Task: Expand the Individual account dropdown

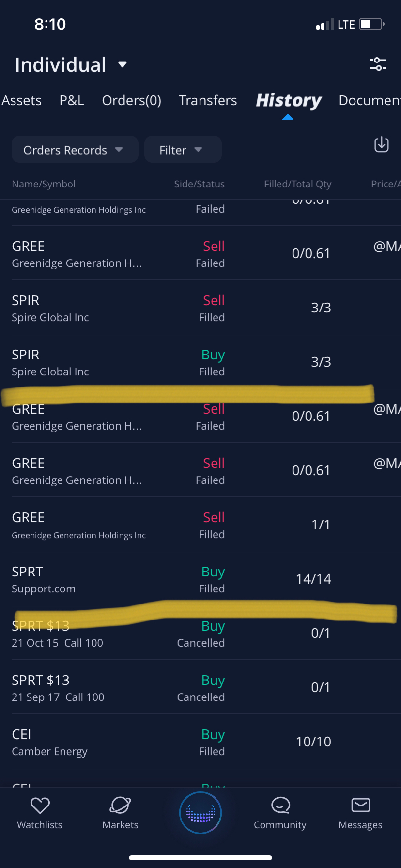Action: click(123, 64)
